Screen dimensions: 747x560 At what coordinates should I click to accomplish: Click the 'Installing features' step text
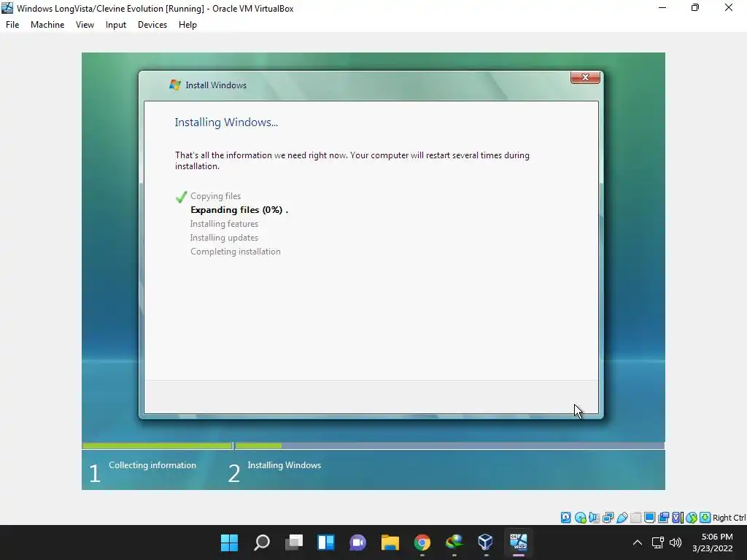224,224
